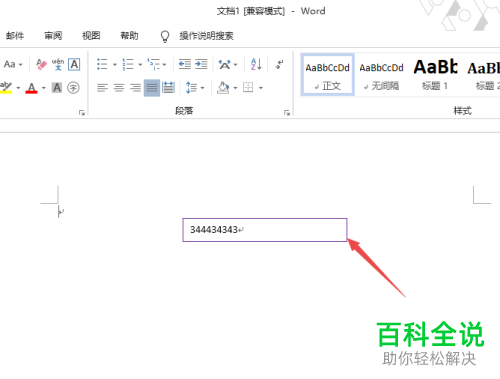The image size is (500, 379).
Task: Open Asian Layout tool
Action: pyautogui.click(x=228, y=64)
